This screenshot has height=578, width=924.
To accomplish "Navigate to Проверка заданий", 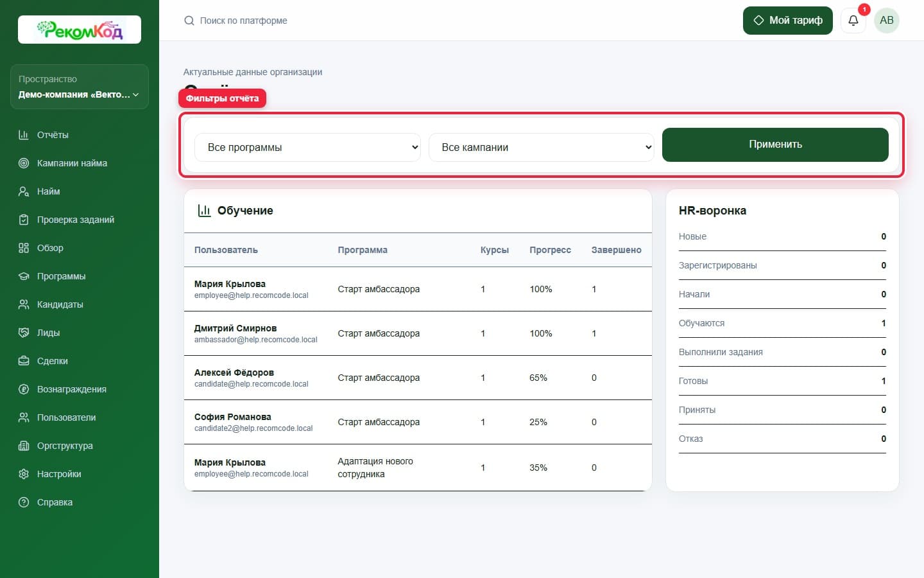I will (x=80, y=220).
